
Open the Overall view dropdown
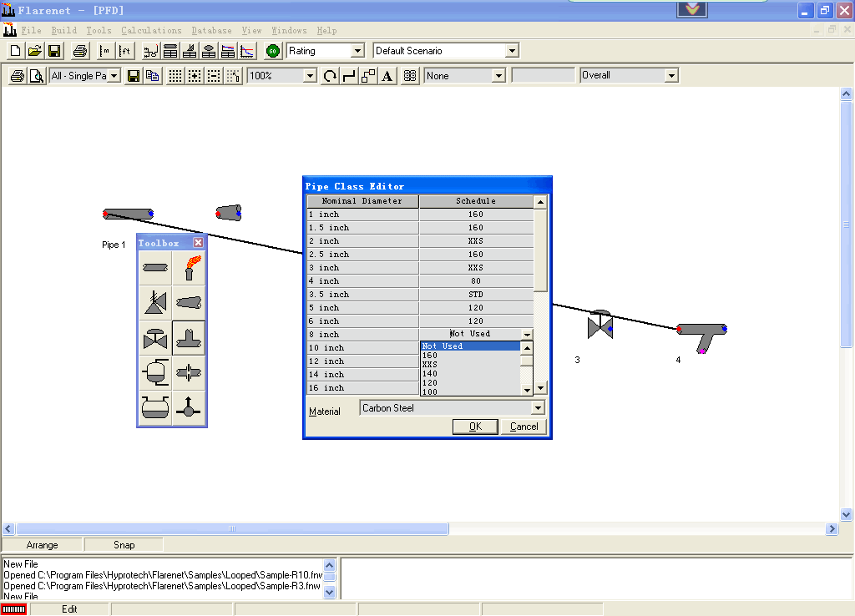(672, 76)
